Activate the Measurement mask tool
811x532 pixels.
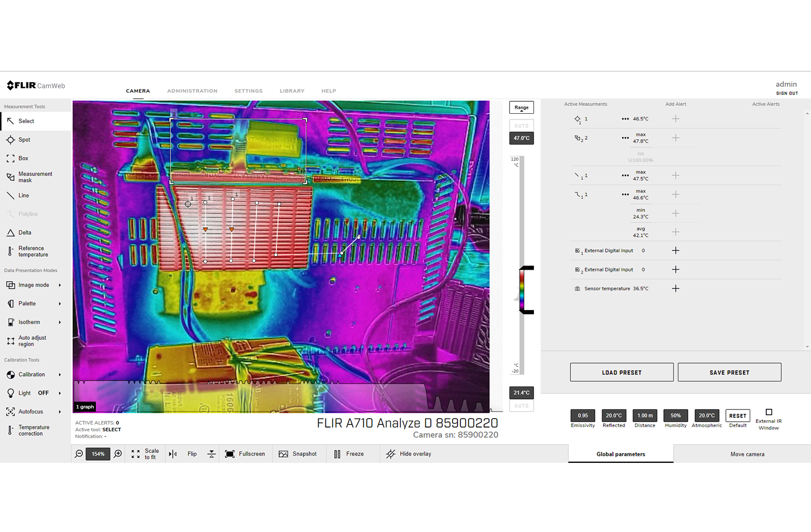click(35, 177)
